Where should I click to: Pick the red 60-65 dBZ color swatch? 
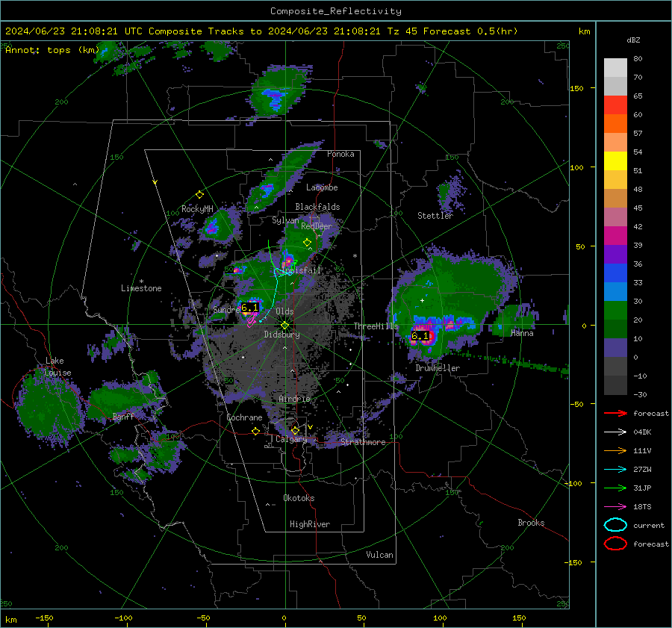pos(615,105)
